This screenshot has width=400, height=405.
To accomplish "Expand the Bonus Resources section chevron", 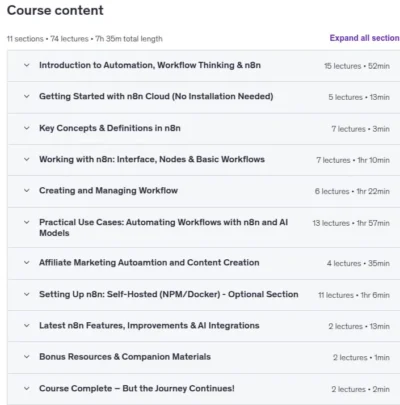I will (27, 357).
